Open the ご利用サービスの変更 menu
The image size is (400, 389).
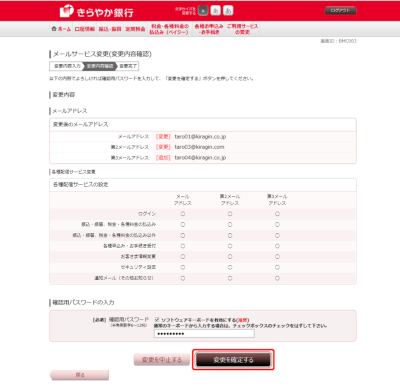click(x=242, y=29)
